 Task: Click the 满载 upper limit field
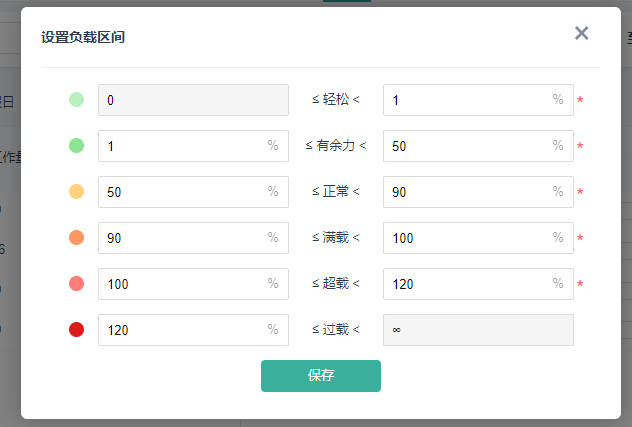[x=467, y=238]
